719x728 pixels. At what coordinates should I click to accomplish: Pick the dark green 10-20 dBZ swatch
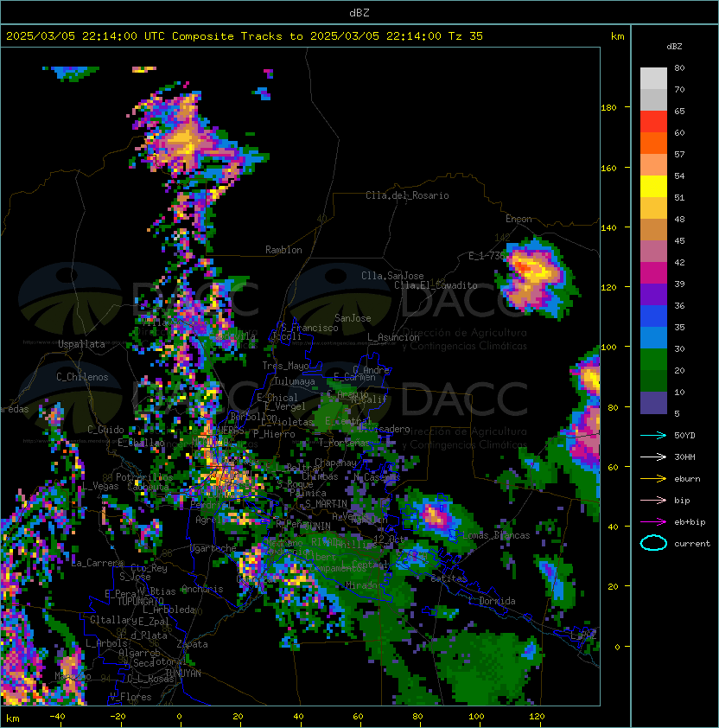653,380
